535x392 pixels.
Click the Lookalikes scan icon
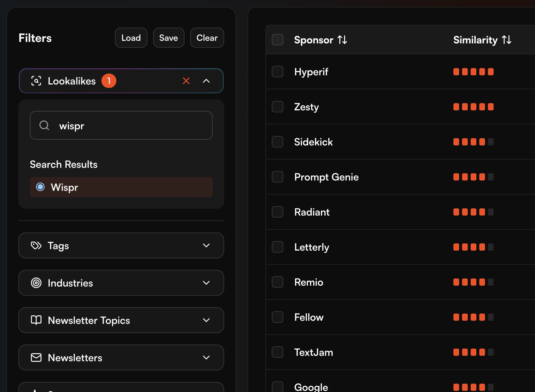(x=36, y=81)
